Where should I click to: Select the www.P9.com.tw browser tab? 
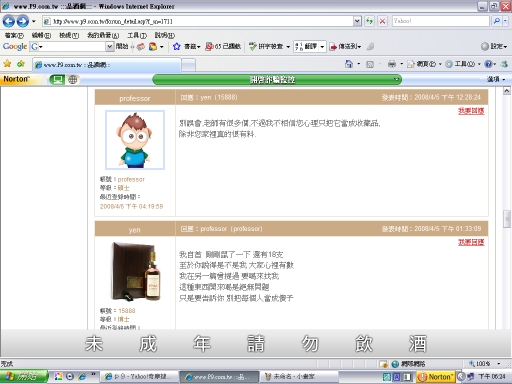pyautogui.click(x=107, y=65)
